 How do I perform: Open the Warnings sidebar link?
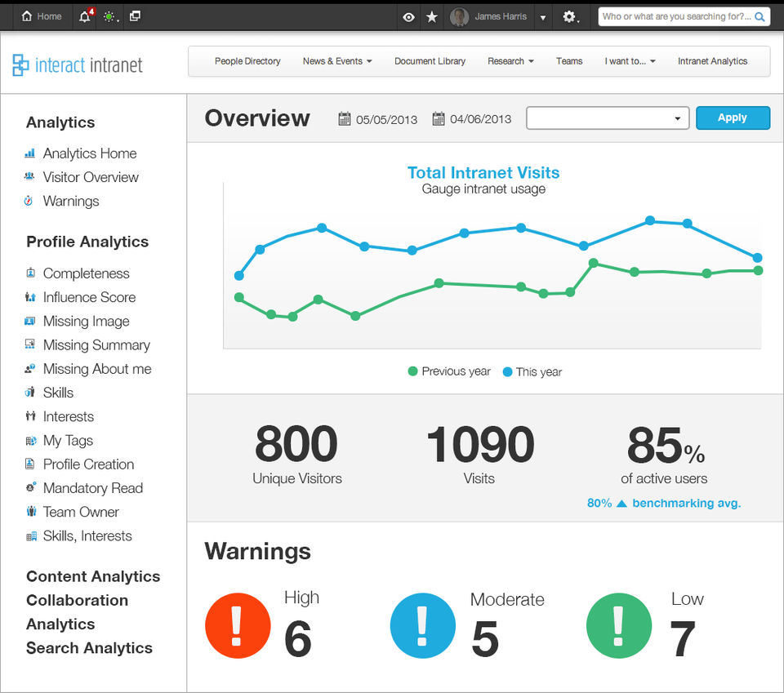(71, 202)
